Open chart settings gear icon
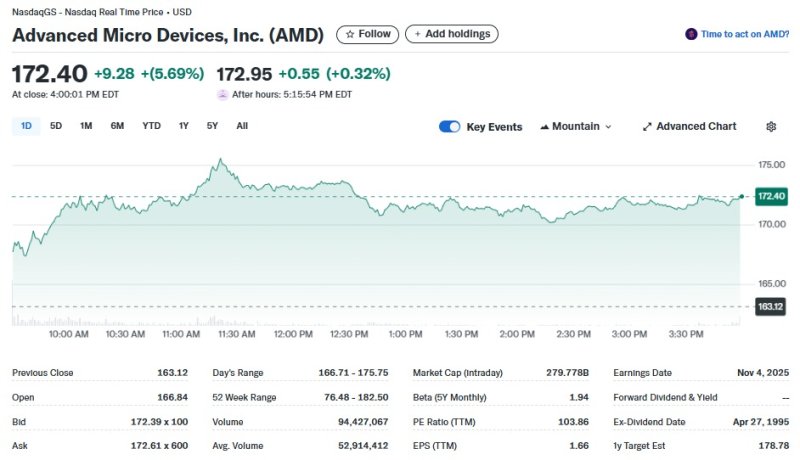800x460 pixels. click(x=771, y=127)
